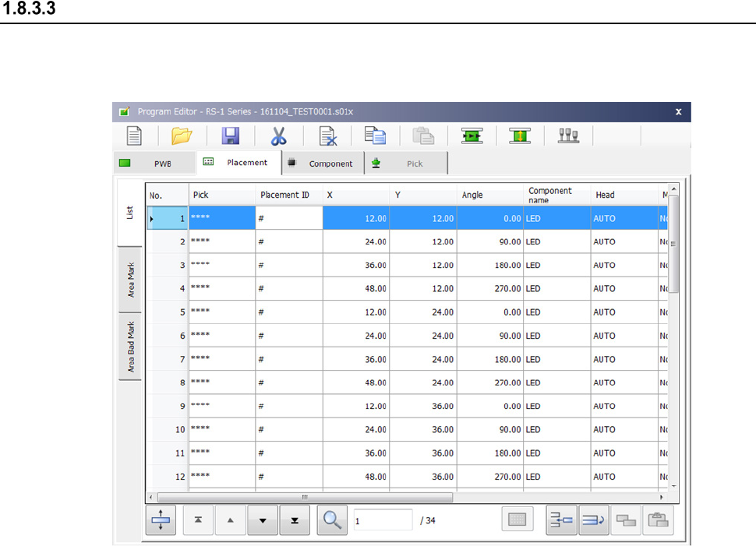Viewport: 756px width, 546px height.
Task: Click the green conveyor arrow toolbar icon
Action: (472, 136)
